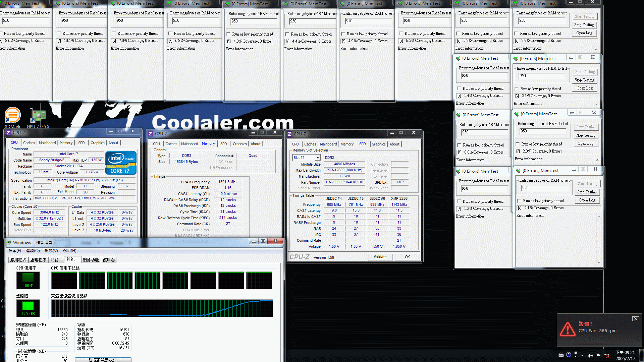Click the title icon of the MemTest window with 0.8% coverage
This screenshot has height=362, width=644.
pos(458,115)
